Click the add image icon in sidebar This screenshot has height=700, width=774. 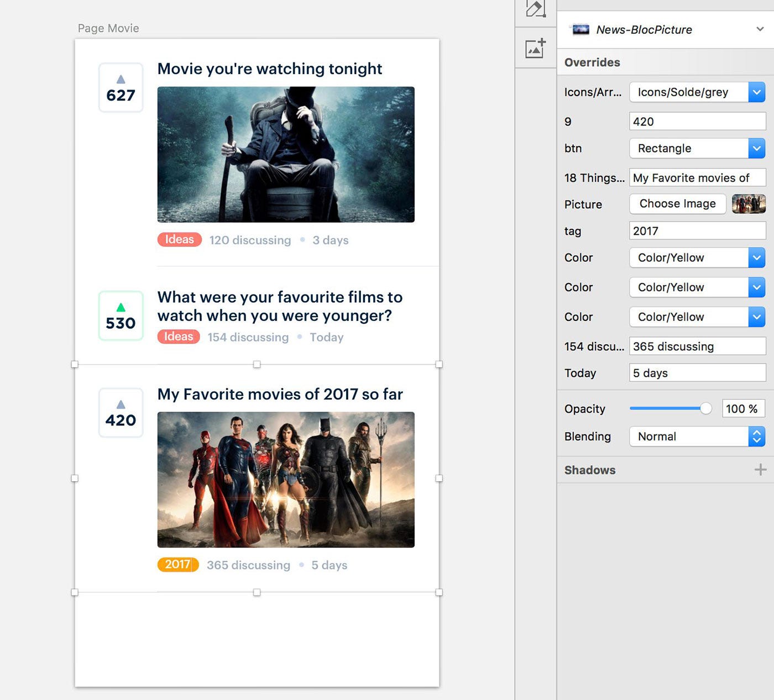coord(535,48)
